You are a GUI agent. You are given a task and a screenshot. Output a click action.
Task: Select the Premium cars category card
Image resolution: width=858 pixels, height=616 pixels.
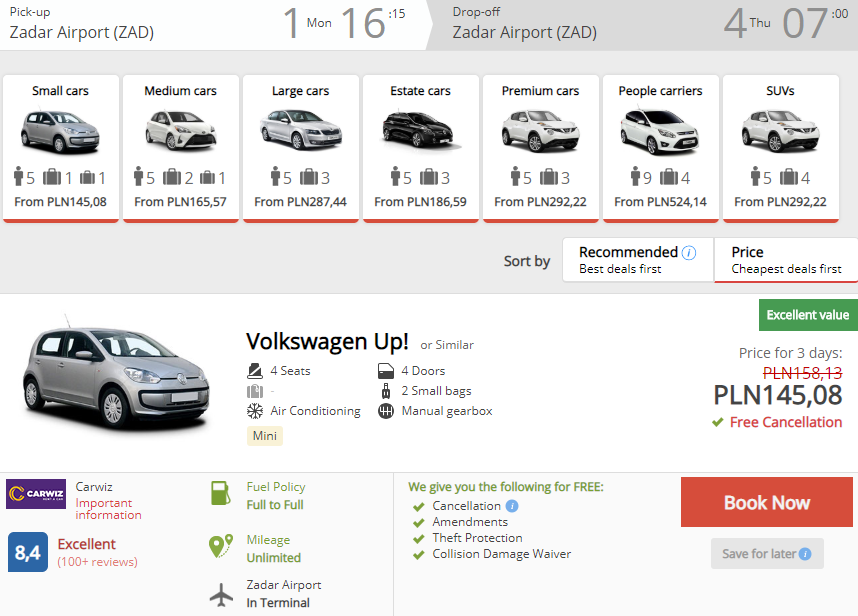pyautogui.click(x=541, y=148)
